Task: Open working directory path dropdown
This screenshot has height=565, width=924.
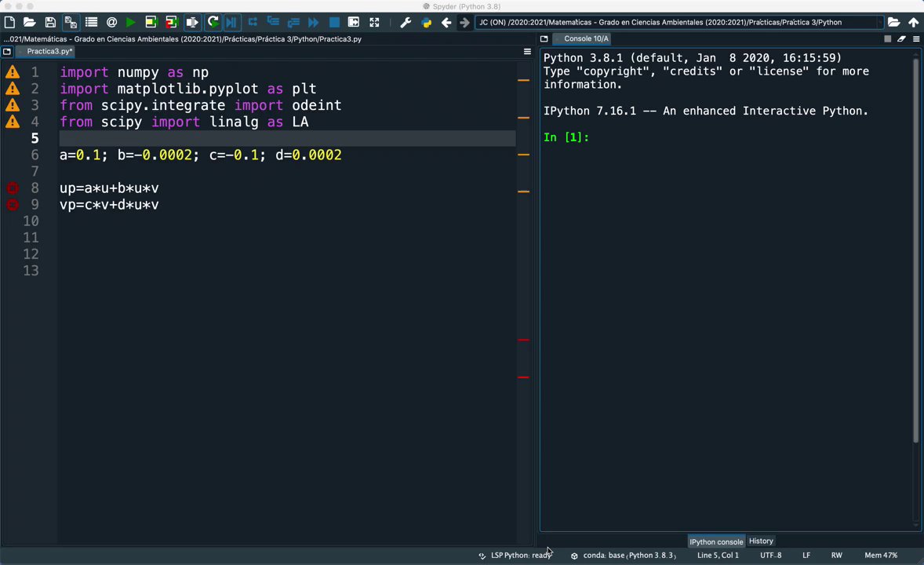Action: coord(880,23)
